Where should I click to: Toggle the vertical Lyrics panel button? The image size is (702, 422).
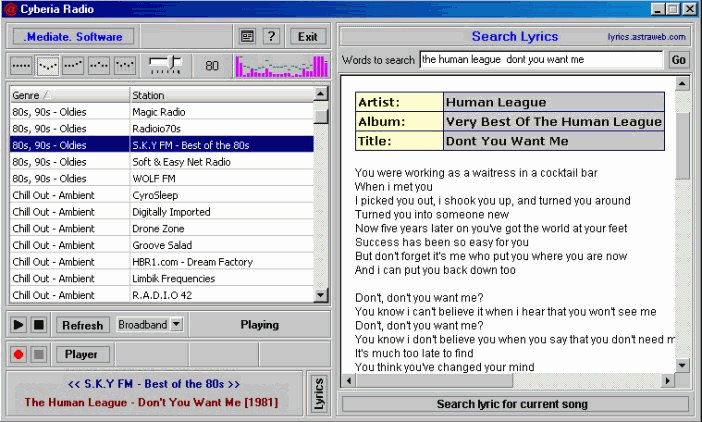point(319,394)
